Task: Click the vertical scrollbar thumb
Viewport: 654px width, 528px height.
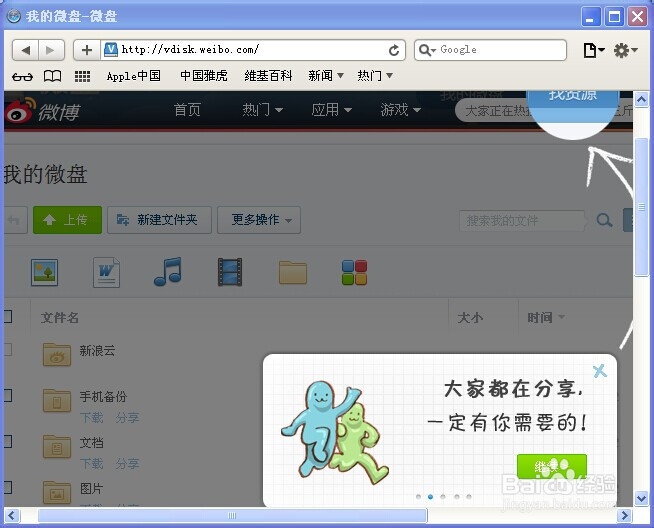Action: (x=641, y=206)
